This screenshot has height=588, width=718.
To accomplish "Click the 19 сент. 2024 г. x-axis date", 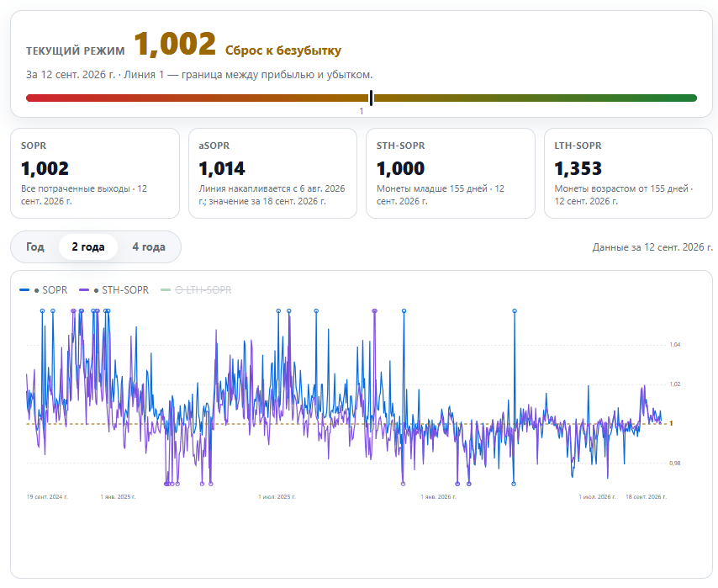I will click(x=47, y=497).
